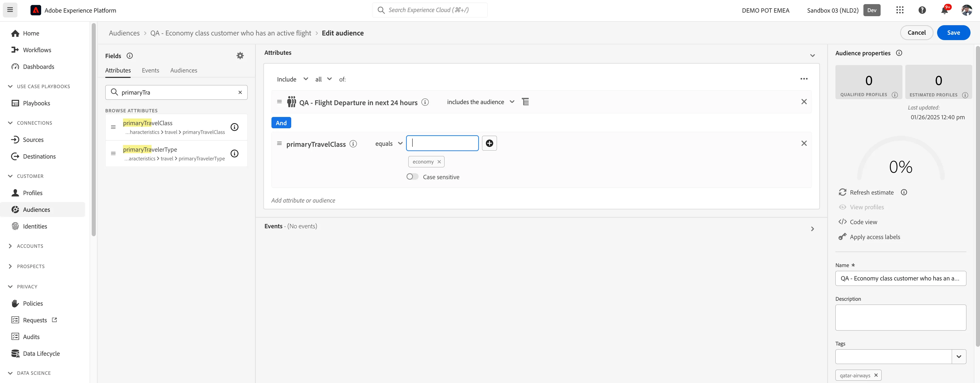Collapse the Attributes section chevron
The image size is (980, 383).
[812, 56]
